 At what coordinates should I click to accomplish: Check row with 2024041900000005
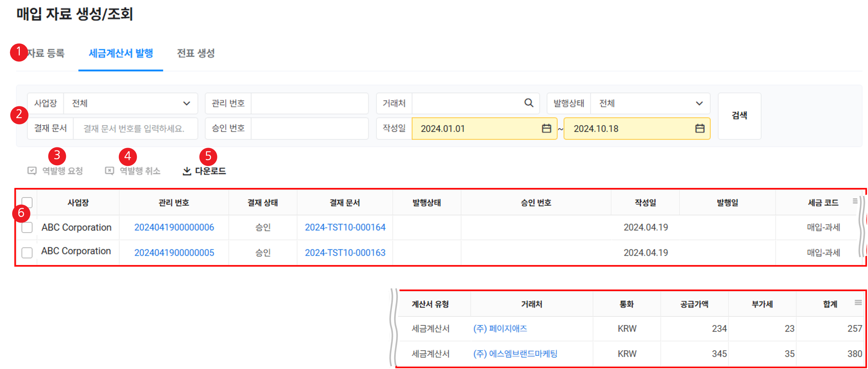click(x=27, y=252)
